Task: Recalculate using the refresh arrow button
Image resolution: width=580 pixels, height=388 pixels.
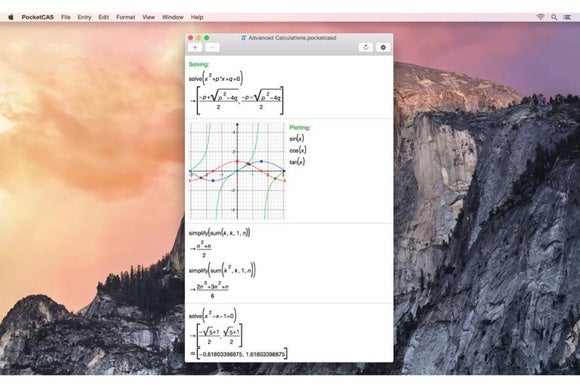Action: point(366,47)
